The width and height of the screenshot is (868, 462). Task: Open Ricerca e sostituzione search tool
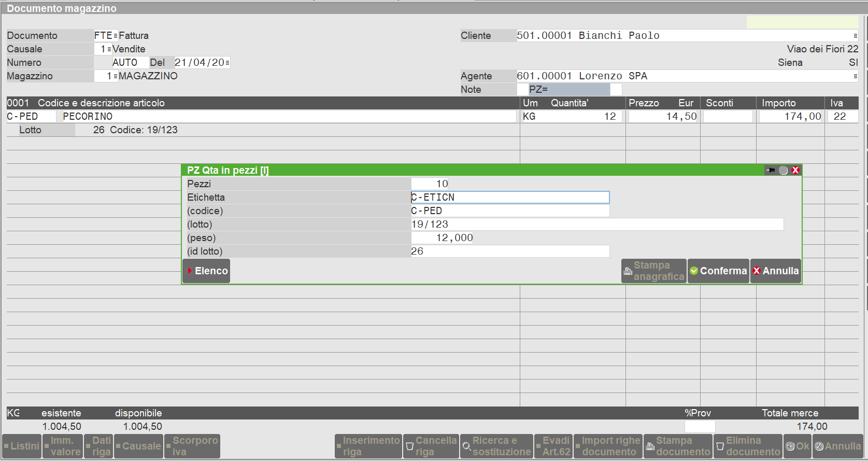496,446
